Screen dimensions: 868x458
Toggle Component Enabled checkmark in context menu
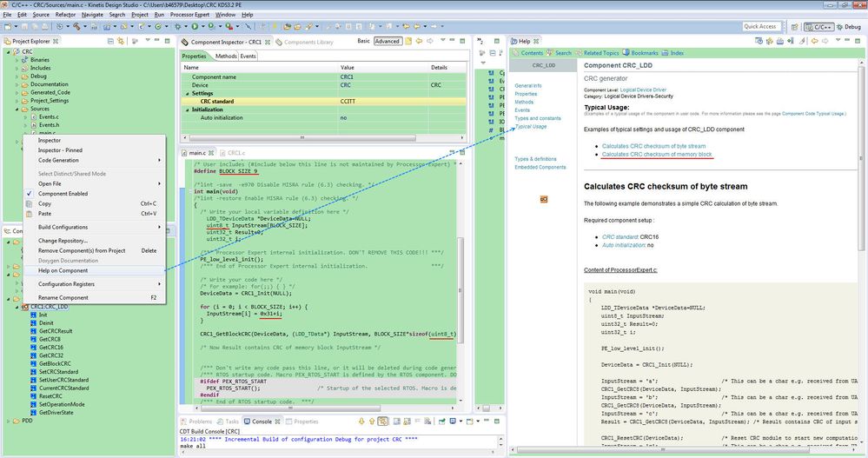click(29, 194)
